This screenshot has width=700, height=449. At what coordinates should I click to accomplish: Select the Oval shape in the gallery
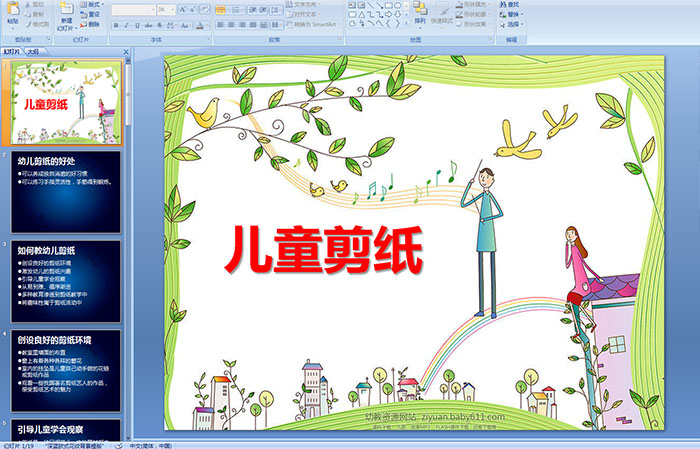pyautogui.click(x=397, y=5)
